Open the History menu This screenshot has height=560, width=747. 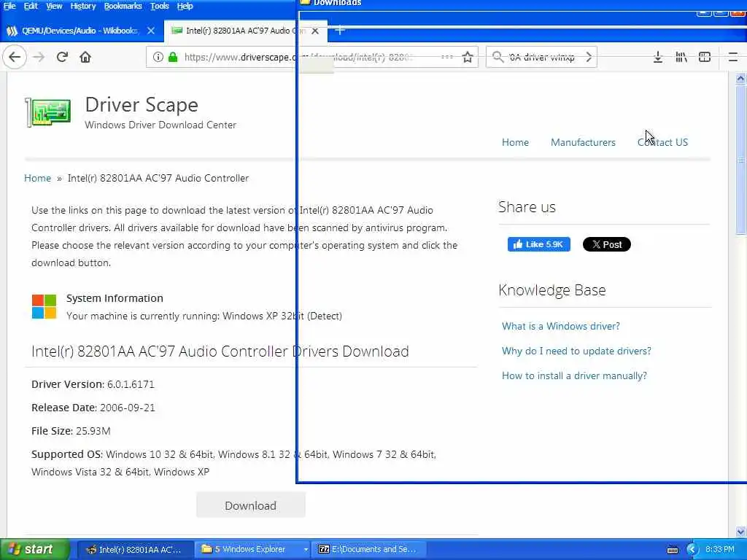point(83,6)
